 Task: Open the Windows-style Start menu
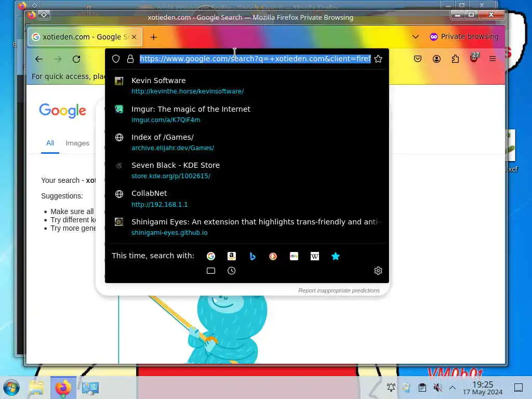click(x=11, y=388)
